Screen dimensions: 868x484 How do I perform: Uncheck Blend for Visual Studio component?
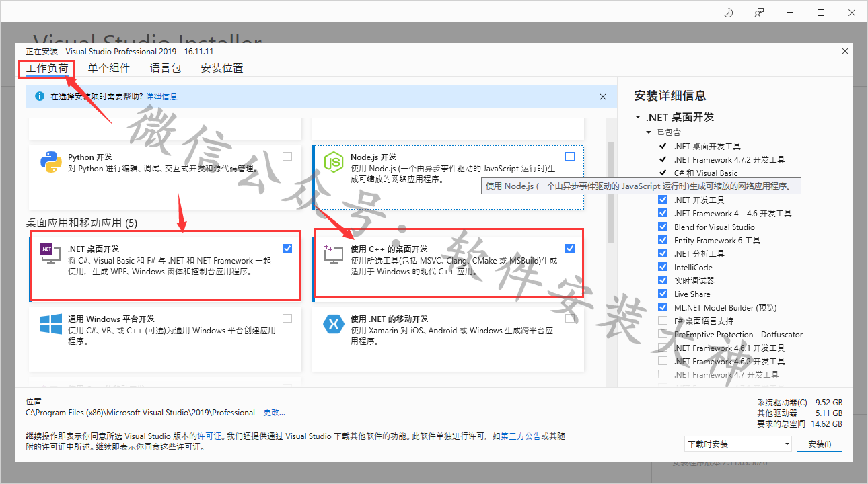point(663,227)
